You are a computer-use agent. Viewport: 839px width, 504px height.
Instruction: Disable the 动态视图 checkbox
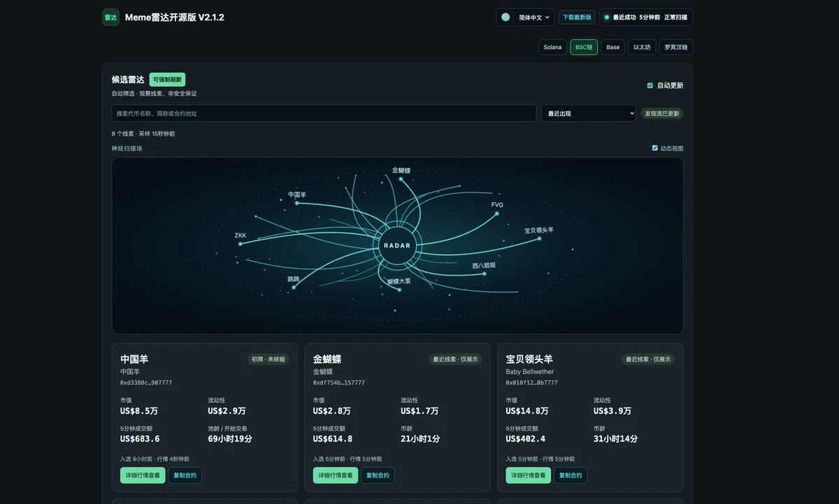(x=655, y=148)
